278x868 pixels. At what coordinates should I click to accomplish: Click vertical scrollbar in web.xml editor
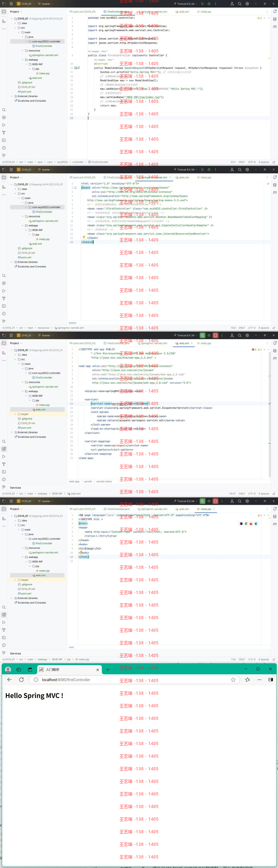(x=270, y=414)
